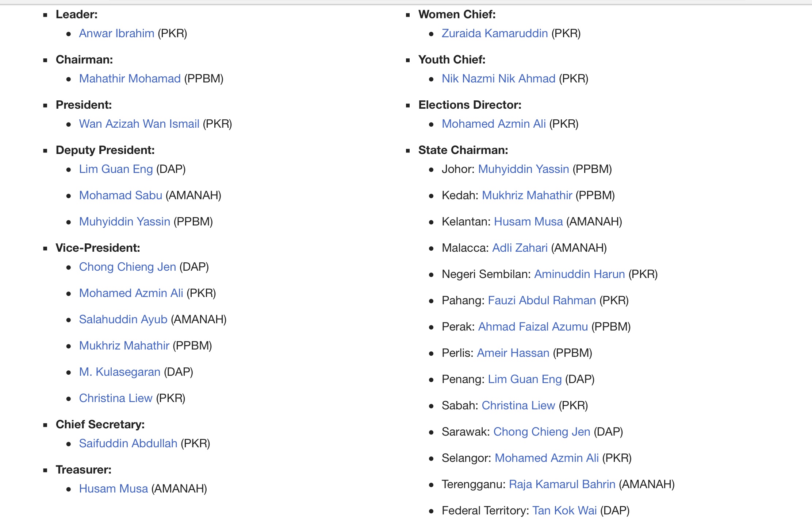Open Mohamed Azmin Ali under Vice-President
This screenshot has width=812, height=529.
(131, 293)
